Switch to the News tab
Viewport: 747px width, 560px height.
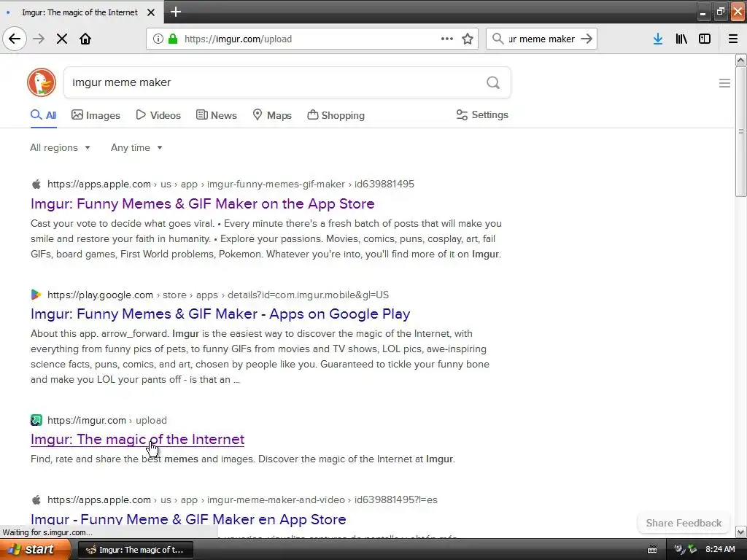pyautogui.click(x=216, y=115)
